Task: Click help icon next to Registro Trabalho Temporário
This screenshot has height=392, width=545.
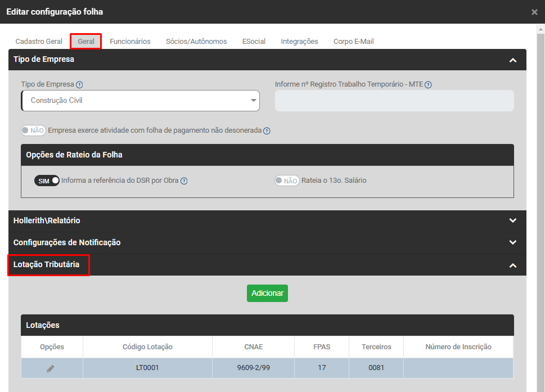Action: coord(428,84)
